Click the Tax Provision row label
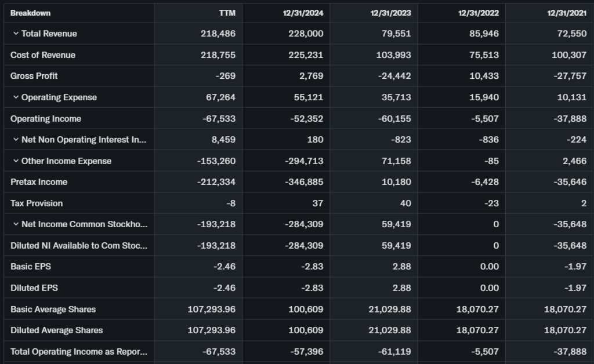Screen dimensions: 594x364 tap(37, 203)
